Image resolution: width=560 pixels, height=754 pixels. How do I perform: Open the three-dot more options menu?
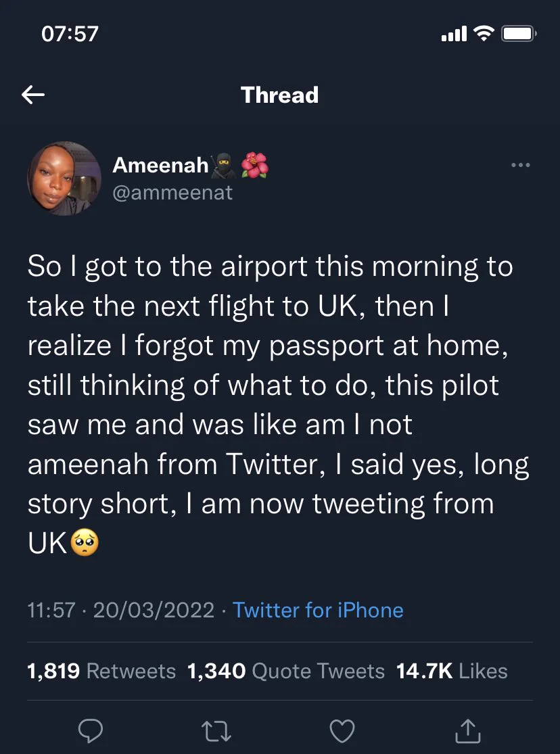point(521,165)
